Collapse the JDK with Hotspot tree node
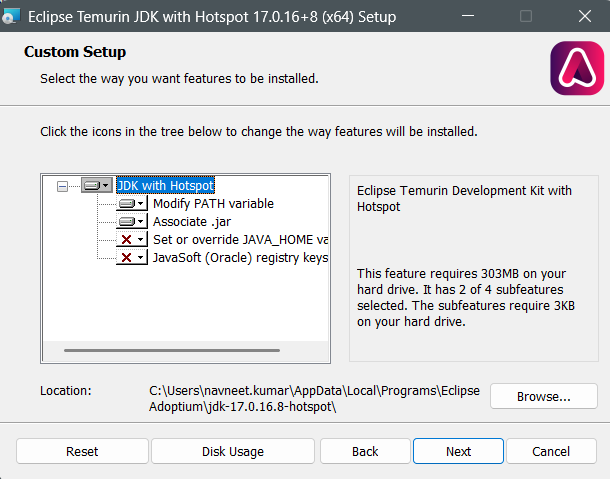Viewport: 610px width, 479px height. [63, 185]
